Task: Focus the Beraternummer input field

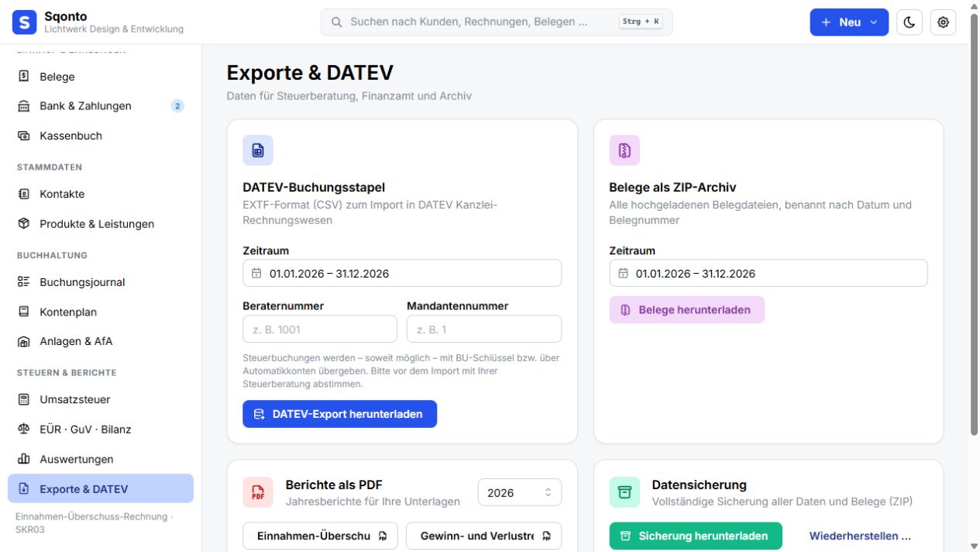Action: [320, 329]
